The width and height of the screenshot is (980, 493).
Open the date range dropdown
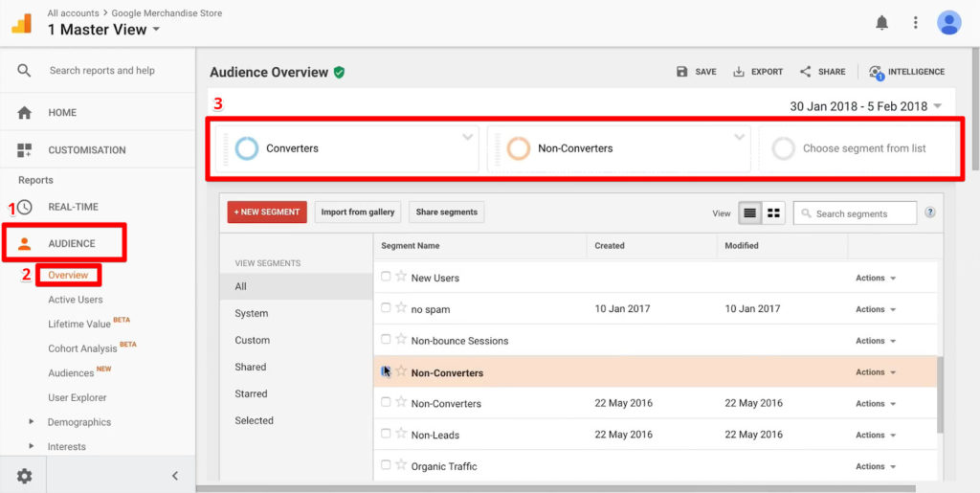[x=865, y=106]
